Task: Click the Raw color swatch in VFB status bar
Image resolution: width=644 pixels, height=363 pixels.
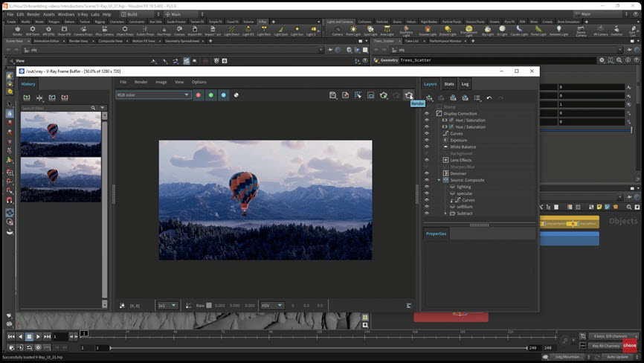Action: (x=209, y=306)
